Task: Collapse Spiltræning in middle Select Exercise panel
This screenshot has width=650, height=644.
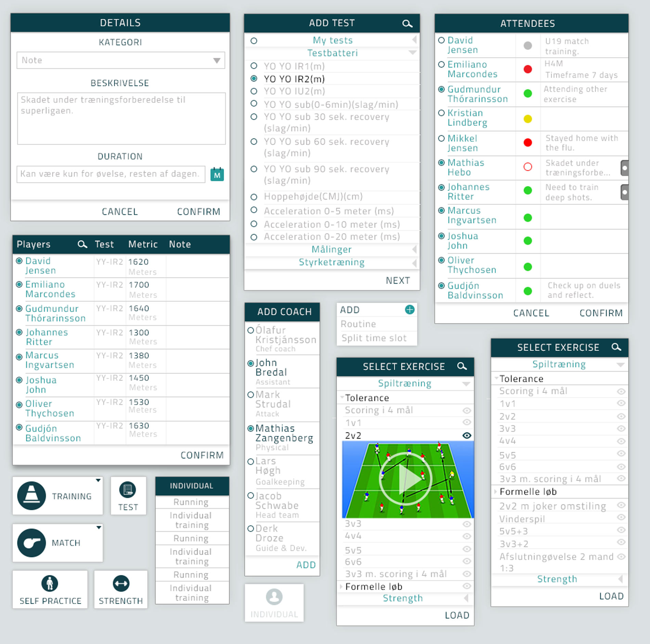Action: (466, 384)
